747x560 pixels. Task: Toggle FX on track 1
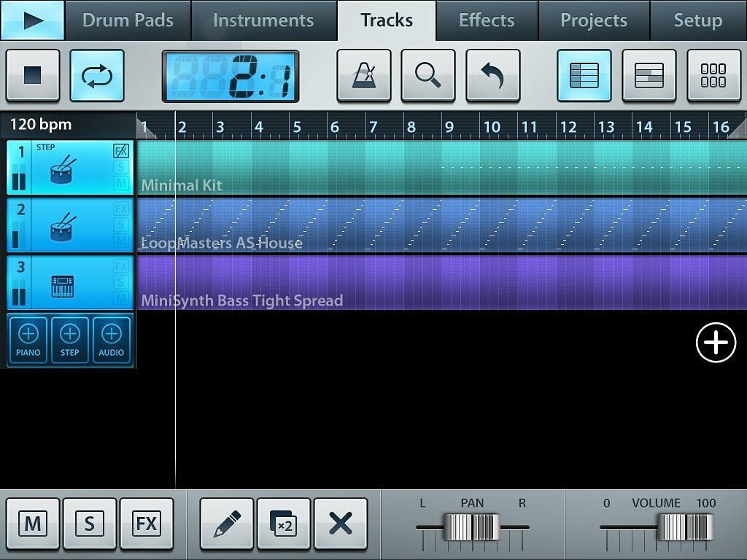(x=121, y=151)
